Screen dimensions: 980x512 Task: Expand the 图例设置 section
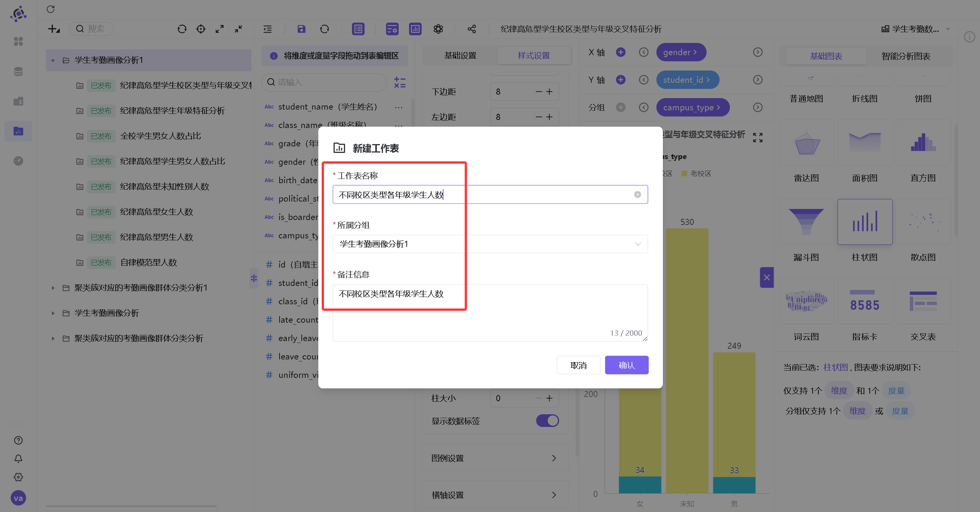click(494, 458)
